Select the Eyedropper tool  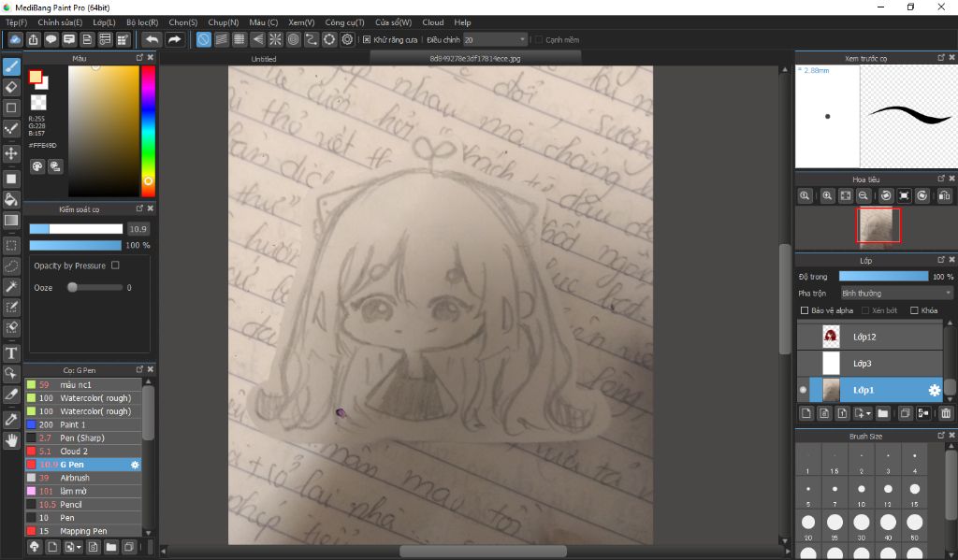tap(11, 420)
